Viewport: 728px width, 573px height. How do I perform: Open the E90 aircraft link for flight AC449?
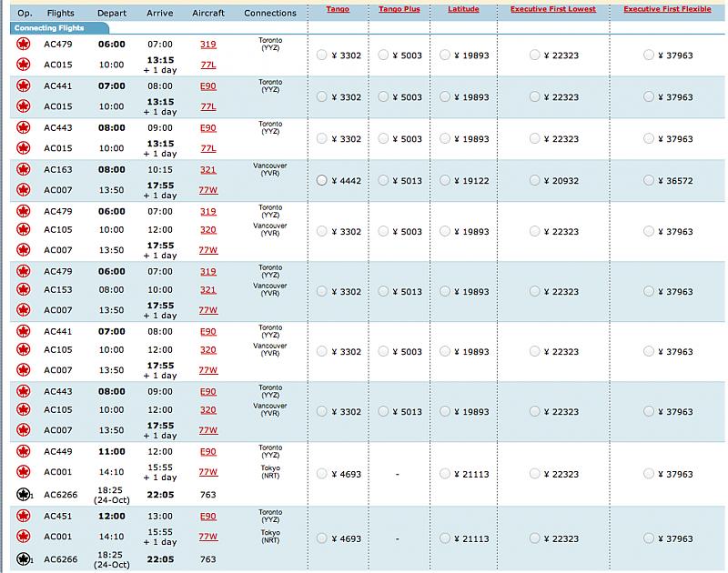coord(208,452)
